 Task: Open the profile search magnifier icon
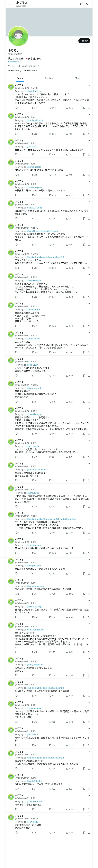click(88, 4)
